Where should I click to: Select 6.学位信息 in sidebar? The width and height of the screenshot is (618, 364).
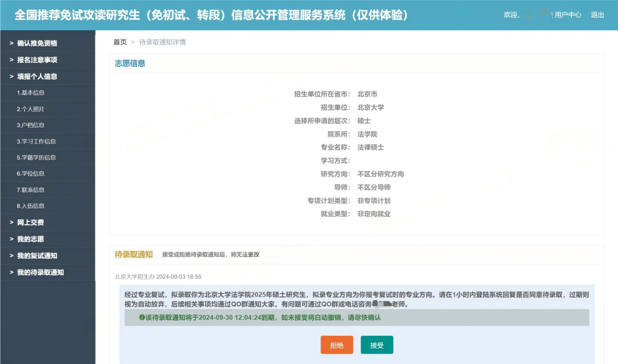tap(31, 173)
